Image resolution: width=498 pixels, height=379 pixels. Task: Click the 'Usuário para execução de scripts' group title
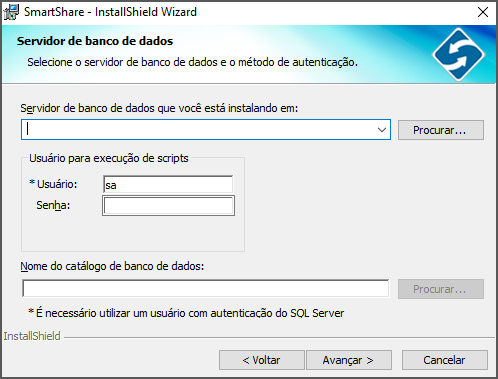pyautogui.click(x=109, y=158)
